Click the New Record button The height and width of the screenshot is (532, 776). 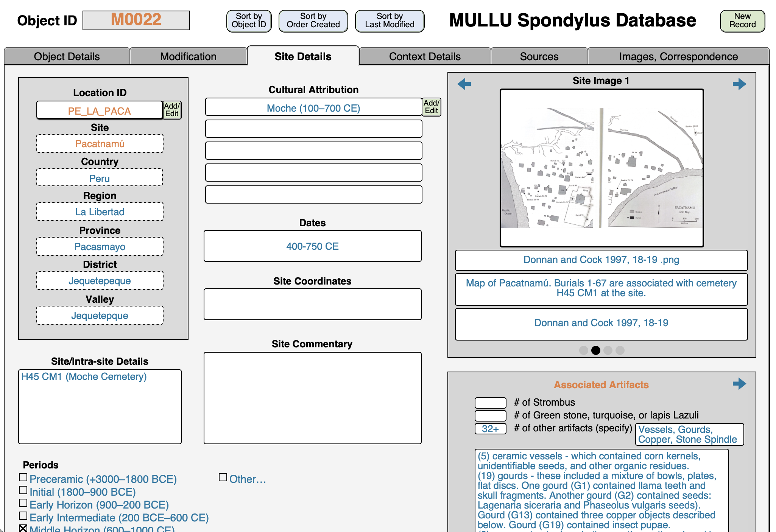[x=742, y=21]
